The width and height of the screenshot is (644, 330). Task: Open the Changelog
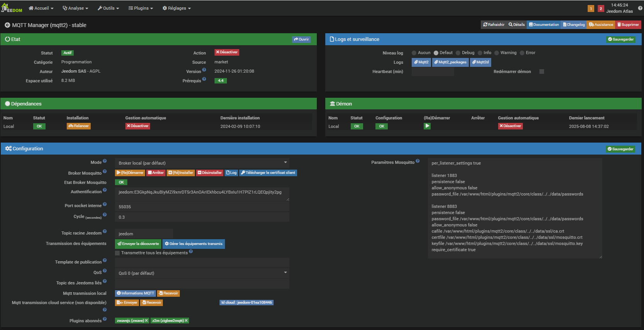tap(574, 25)
